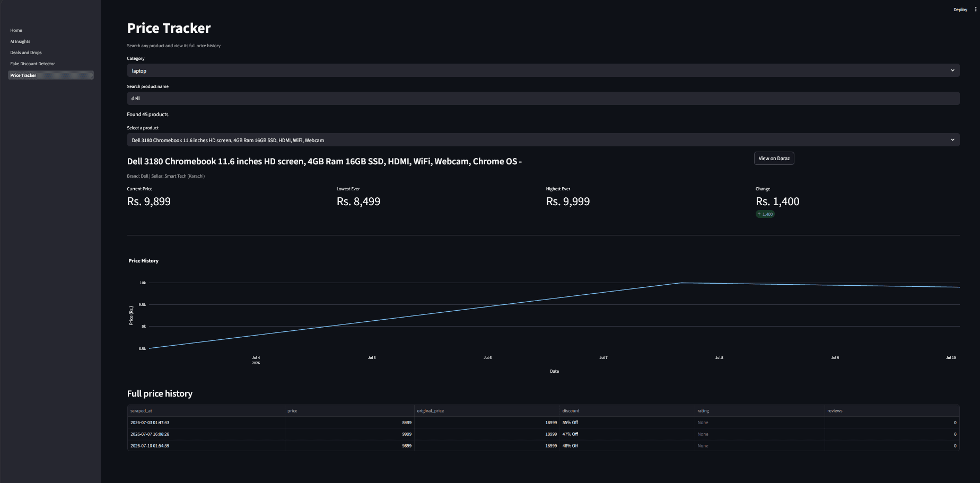Click the search product name field
Image resolution: width=980 pixels, height=483 pixels.
coord(543,98)
